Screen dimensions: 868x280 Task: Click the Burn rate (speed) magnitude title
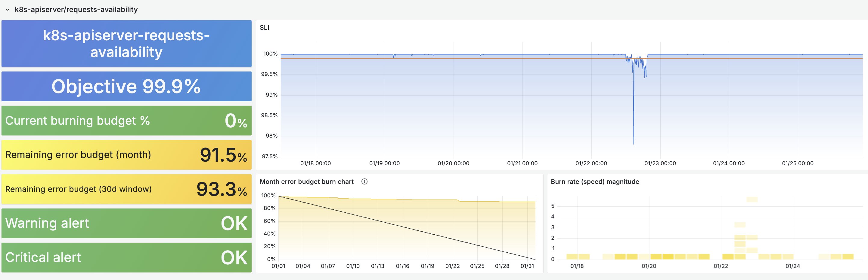(x=595, y=182)
